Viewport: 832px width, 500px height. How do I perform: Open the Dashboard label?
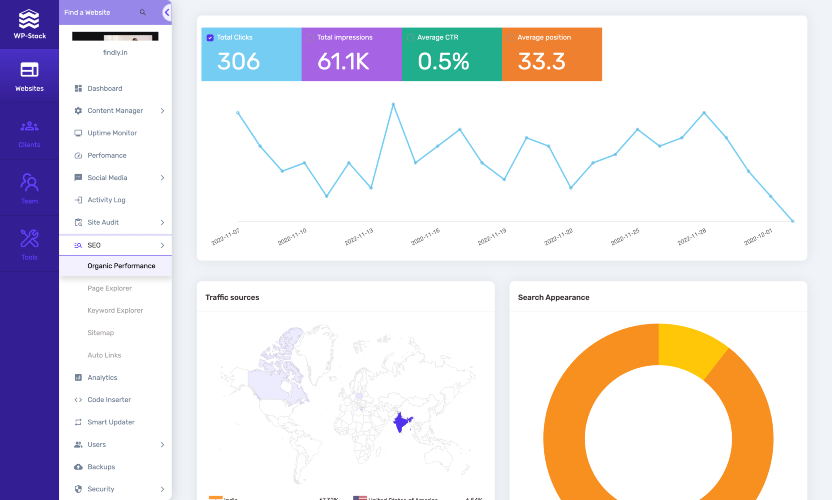[x=105, y=88]
